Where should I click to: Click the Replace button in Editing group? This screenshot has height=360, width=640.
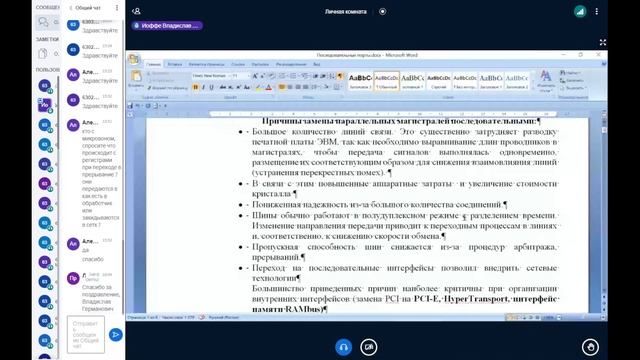[571, 80]
